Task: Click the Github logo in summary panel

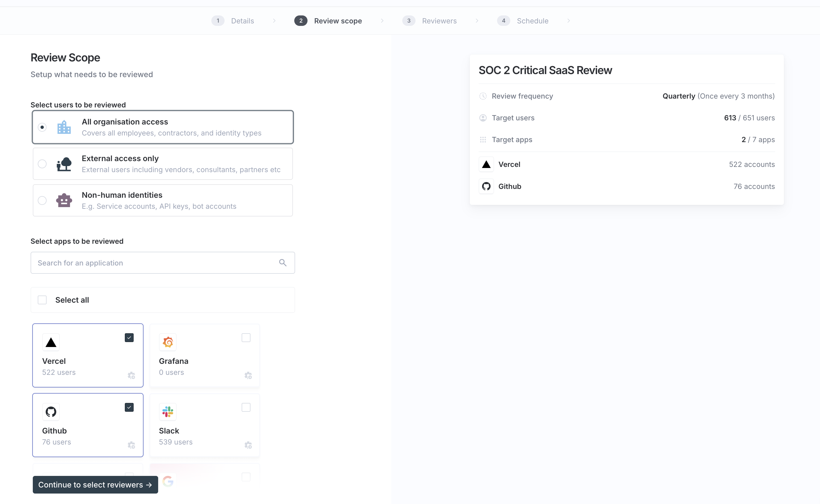Action: (486, 186)
